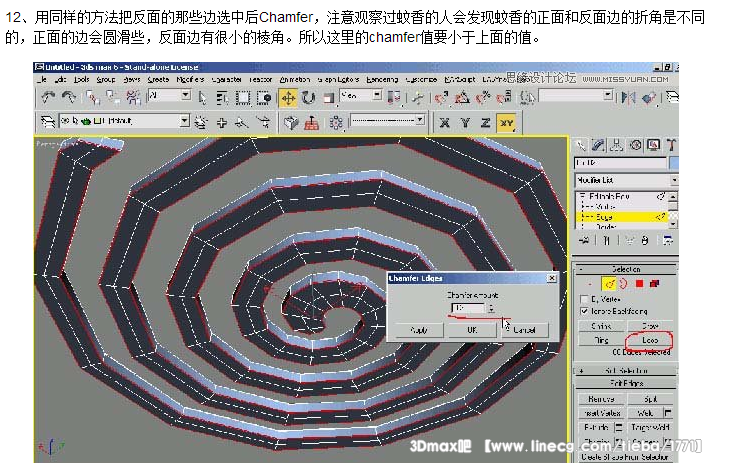Toggle the Spinner Snap icon
The height and width of the screenshot is (463, 731).
[503, 97]
